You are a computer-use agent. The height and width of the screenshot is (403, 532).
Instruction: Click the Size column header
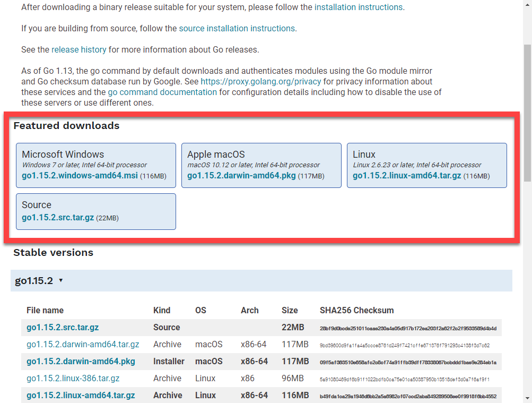click(290, 310)
